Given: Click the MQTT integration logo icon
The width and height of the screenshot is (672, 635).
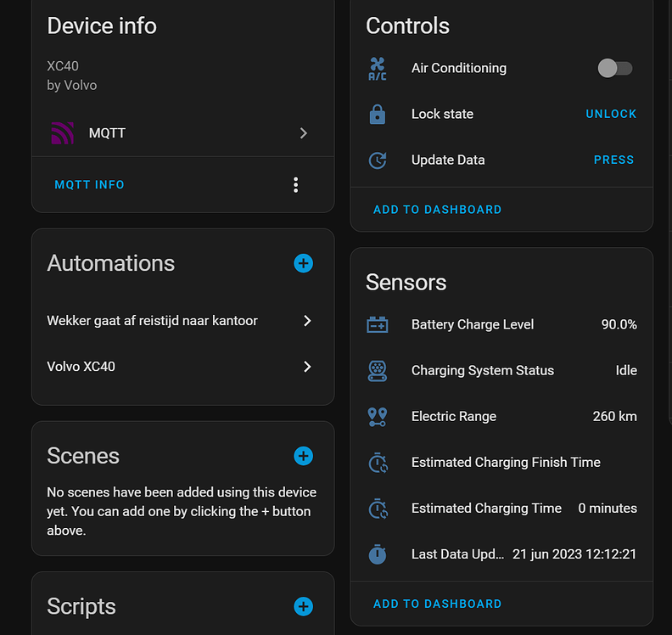Looking at the screenshot, I should (x=62, y=133).
